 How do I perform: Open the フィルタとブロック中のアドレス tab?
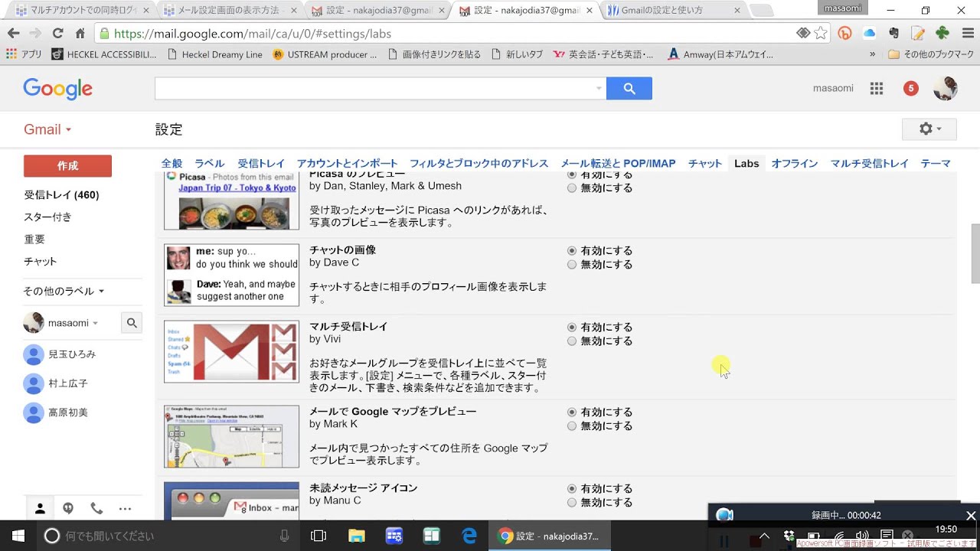pos(479,163)
